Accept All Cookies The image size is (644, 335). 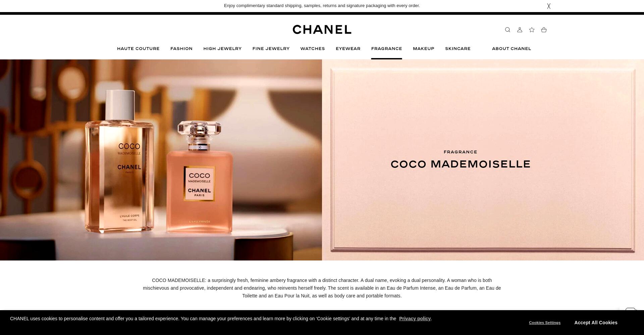(596, 323)
